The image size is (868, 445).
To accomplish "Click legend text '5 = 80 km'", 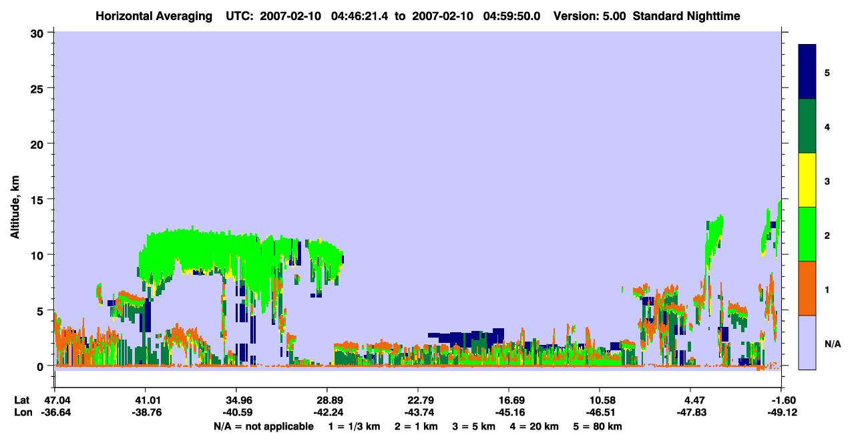I will [598, 426].
